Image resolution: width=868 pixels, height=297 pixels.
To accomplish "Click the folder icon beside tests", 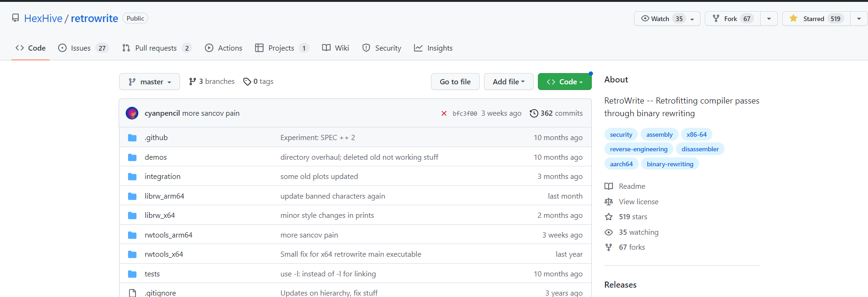I will (132, 274).
